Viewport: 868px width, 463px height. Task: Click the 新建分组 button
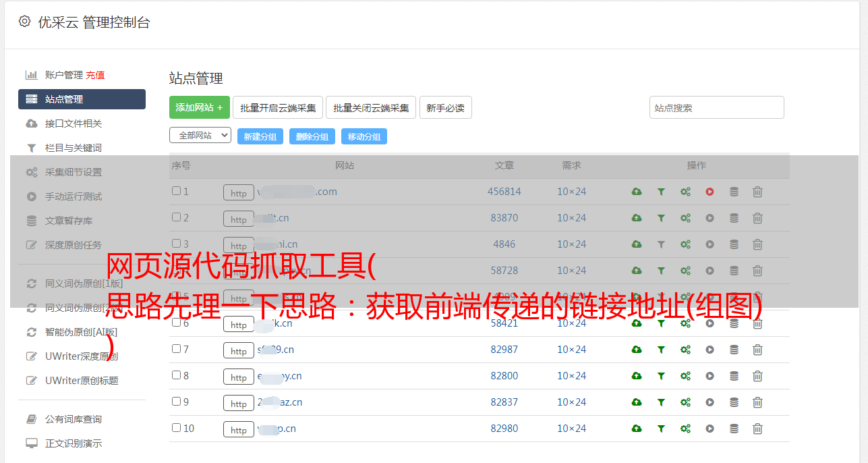[x=260, y=136]
